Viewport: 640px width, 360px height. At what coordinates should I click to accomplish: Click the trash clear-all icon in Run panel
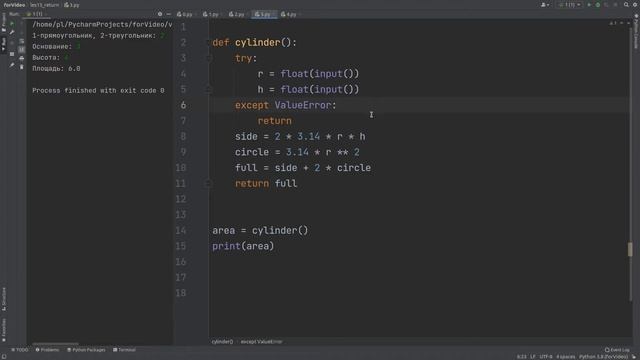[x=22, y=67]
